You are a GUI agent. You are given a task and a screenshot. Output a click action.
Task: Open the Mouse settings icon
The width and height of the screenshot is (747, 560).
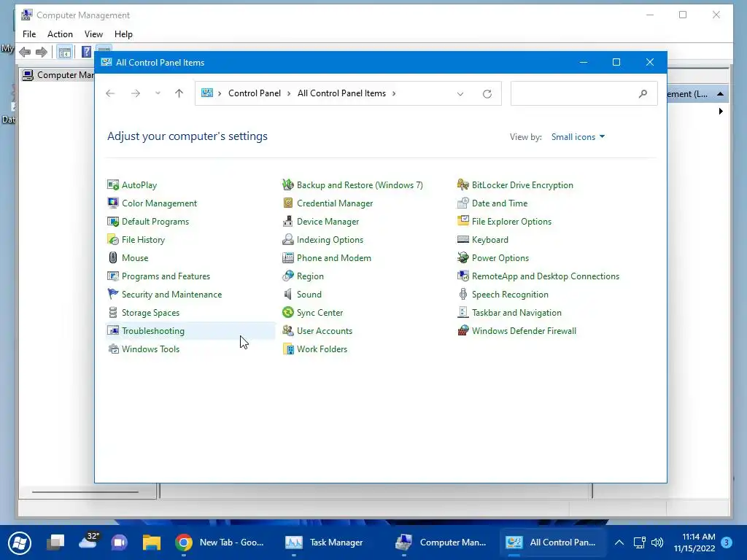113,258
